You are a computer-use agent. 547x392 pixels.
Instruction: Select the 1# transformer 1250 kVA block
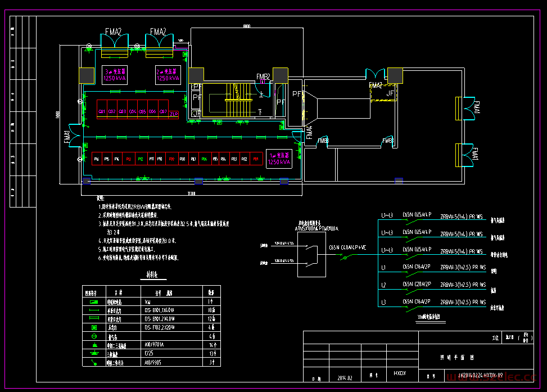(279, 158)
